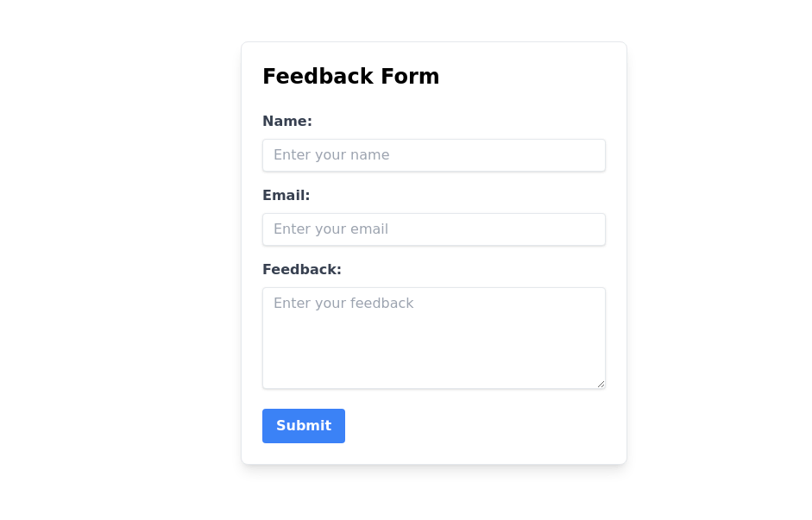
Task: Click into the Email input field
Action: coord(433,229)
